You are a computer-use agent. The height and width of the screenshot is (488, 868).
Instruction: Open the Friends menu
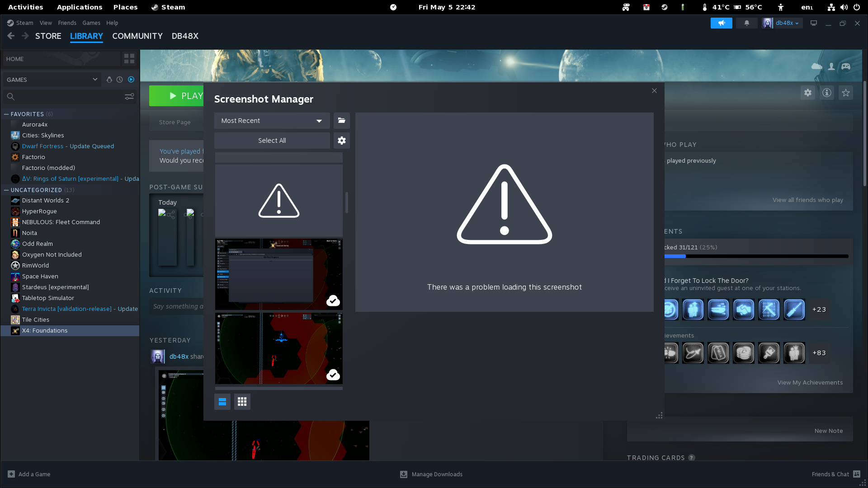[67, 23]
